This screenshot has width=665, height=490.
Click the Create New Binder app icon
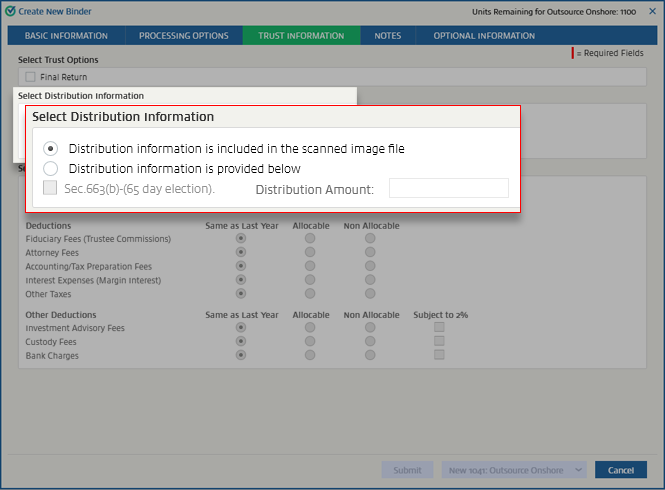click(11, 10)
